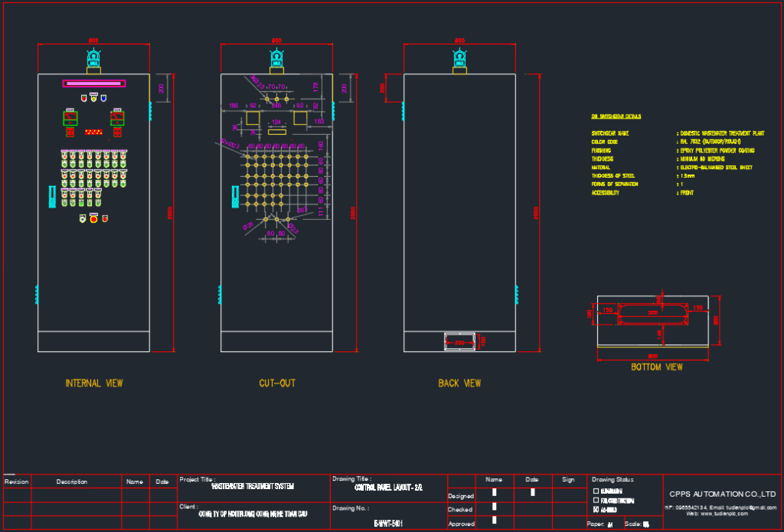This screenshot has width=784, height=532.
Task: Select the blue indicator lamp below the nameplate
Action: (103, 97)
